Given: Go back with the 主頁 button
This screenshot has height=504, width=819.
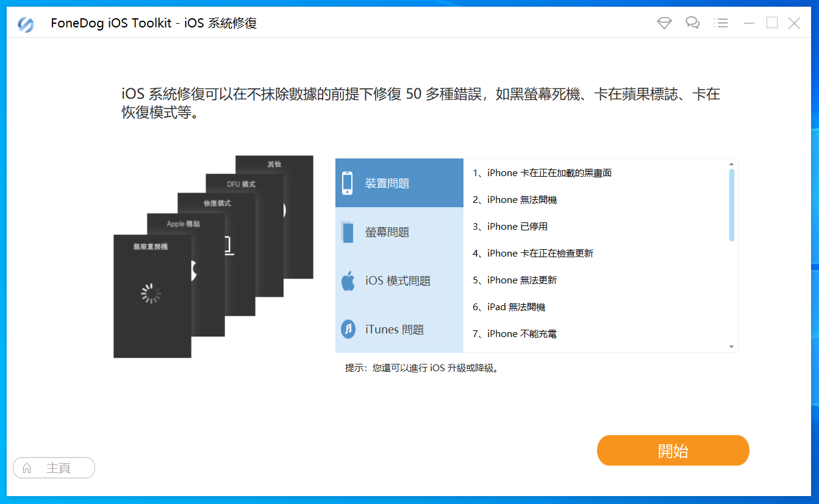Looking at the screenshot, I should pyautogui.click(x=54, y=468).
